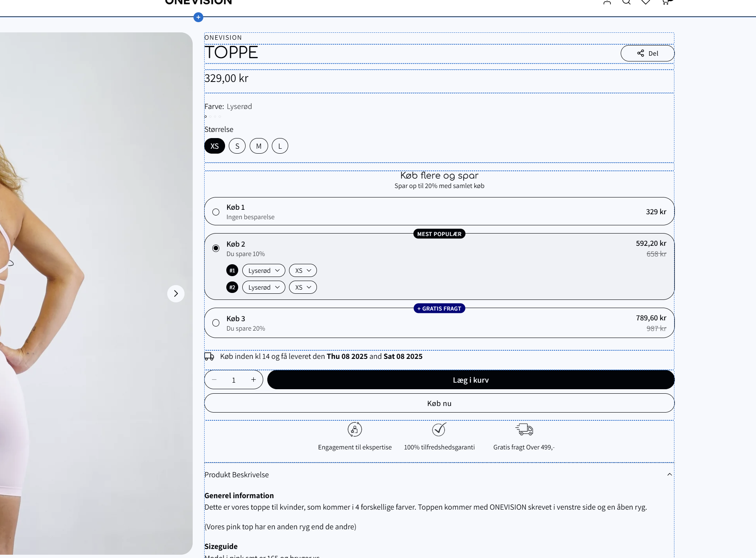Select size L

click(x=280, y=146)
